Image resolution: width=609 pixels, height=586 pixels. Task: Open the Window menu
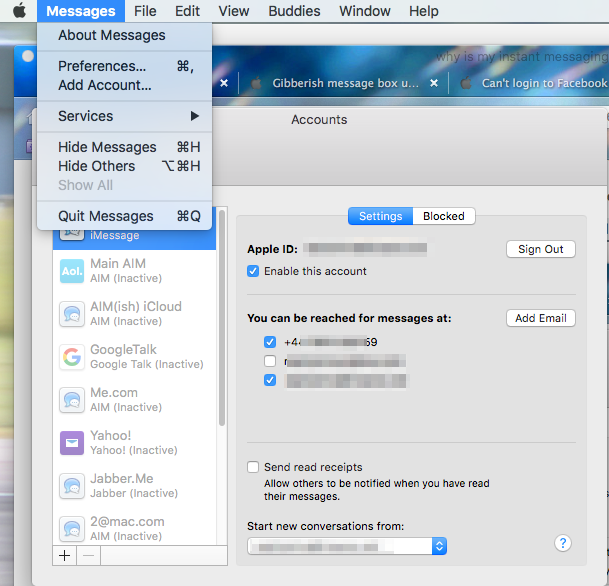(x=365, y=11)
